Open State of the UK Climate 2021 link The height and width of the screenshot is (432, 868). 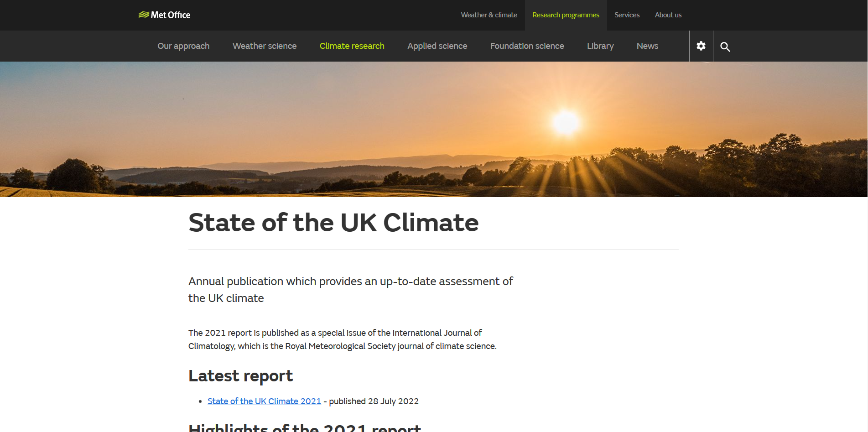pos(264,401)
